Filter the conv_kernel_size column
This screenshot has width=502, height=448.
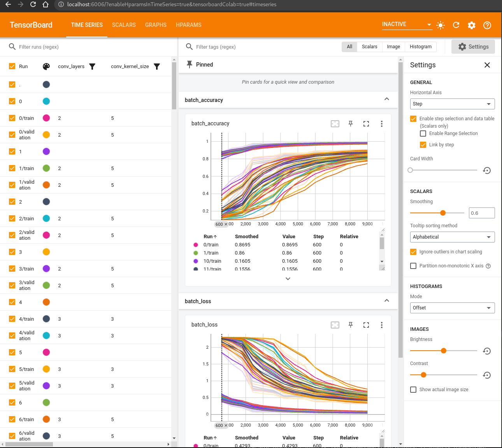[157, 67]
